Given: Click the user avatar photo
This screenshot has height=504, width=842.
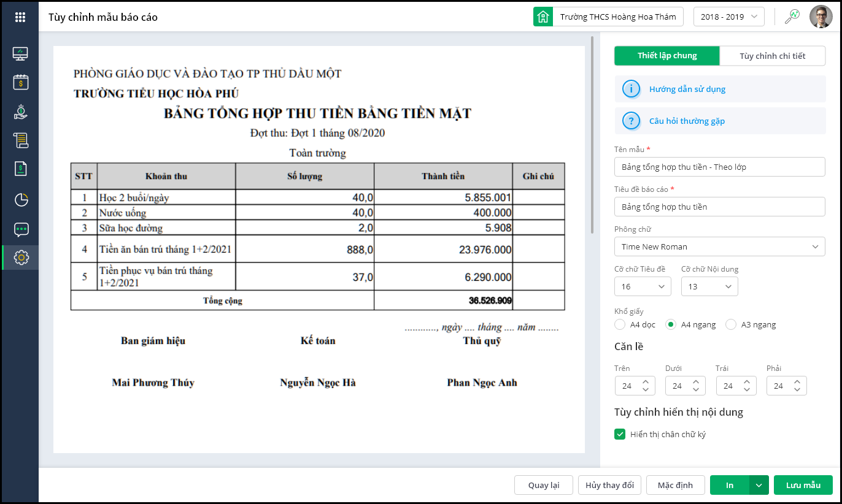Looking at the screenshot, I should pyautogui.click(x=821, y=17).
